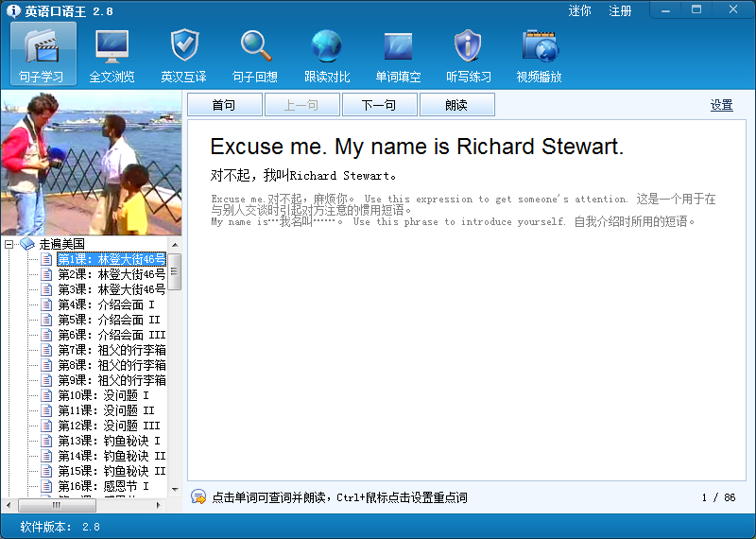The height and width of the screenshot is (539, 756).
Task: Select lesson 第4课: 介绍会面 I
Action: tap(106, 304)
